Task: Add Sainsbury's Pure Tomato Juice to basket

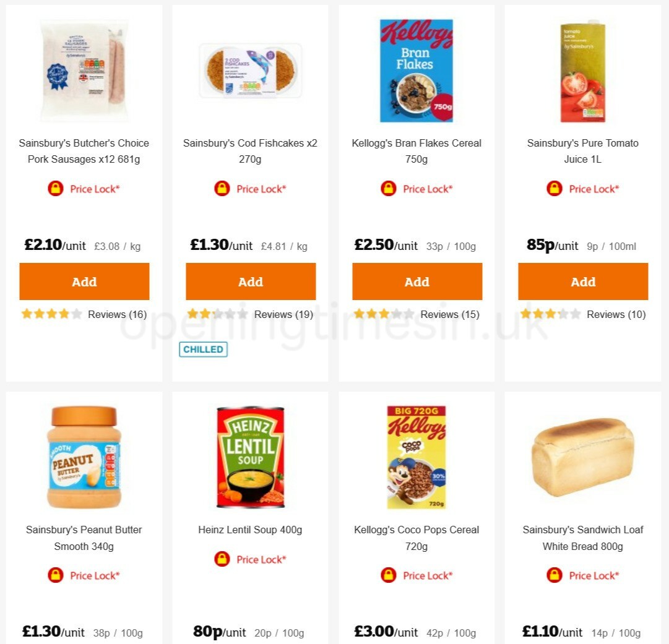Action: pos(583,281)
